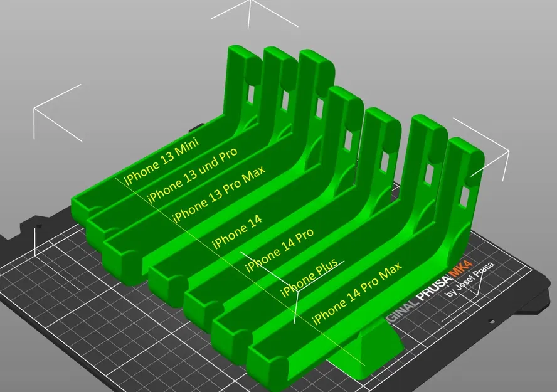Click the 'iPhone 13 Mini' label text

click(x=161, y=161)
